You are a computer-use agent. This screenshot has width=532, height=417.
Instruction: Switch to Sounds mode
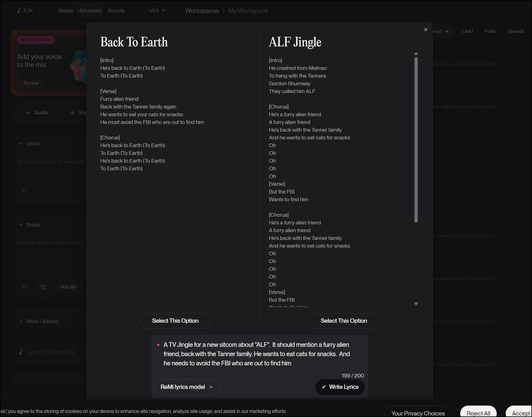(116, 11)
